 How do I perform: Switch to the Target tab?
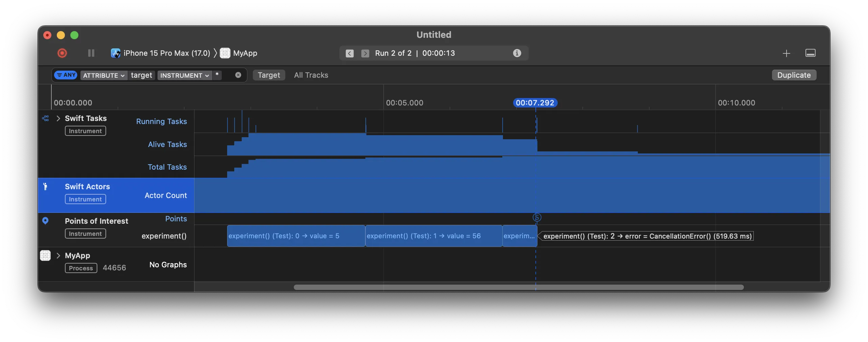269,75
